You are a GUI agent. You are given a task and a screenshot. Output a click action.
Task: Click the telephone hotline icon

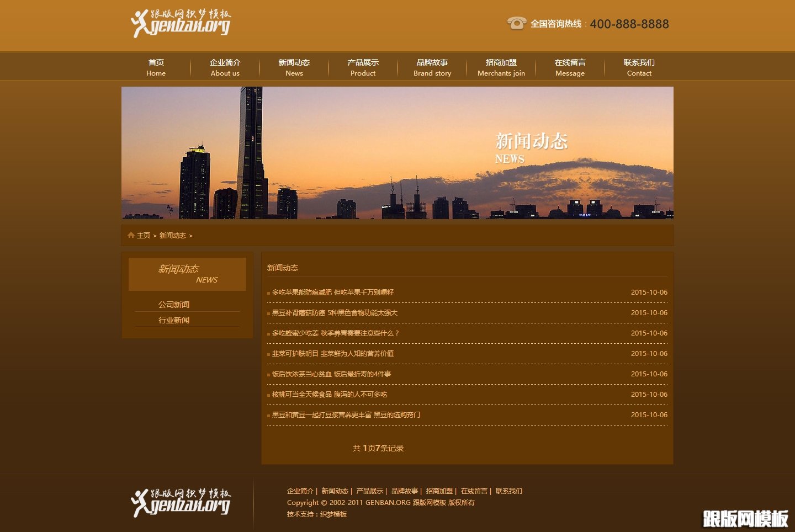pyautogui.click(x=517, y=23)
